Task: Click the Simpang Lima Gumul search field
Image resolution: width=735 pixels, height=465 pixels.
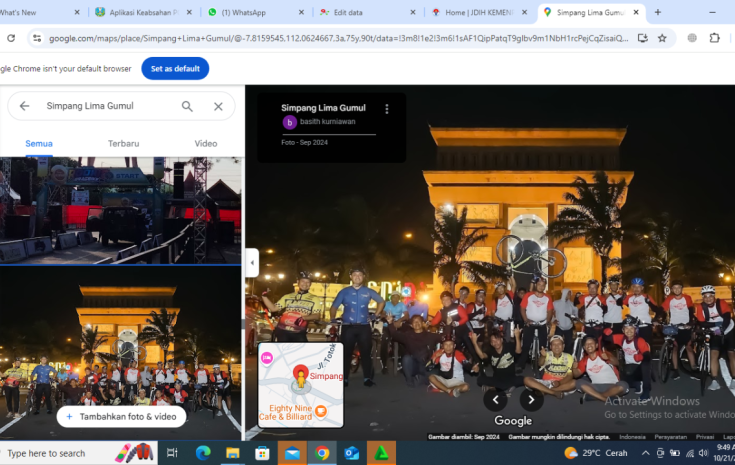Action: (x=90, y=106)
